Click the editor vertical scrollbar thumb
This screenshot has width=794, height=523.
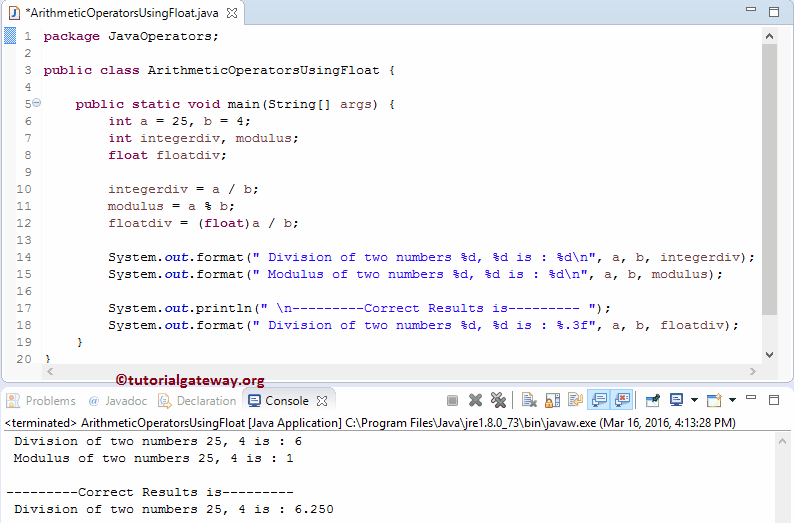[769, 179]
